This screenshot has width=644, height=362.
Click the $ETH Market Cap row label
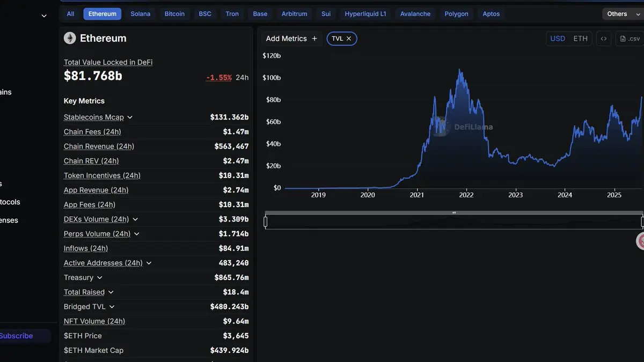[93, 350]
